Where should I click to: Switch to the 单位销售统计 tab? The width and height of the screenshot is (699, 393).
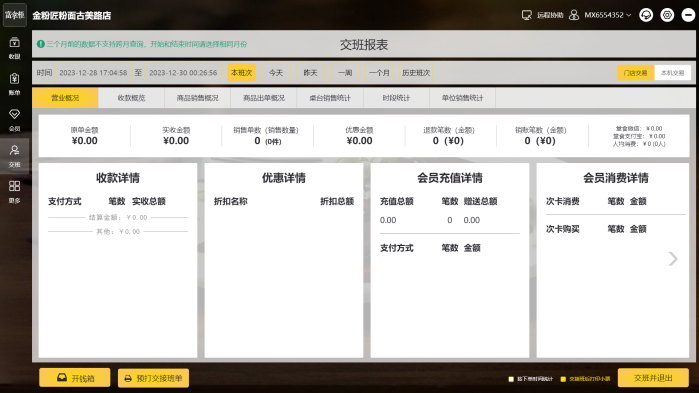pos(462,98)
